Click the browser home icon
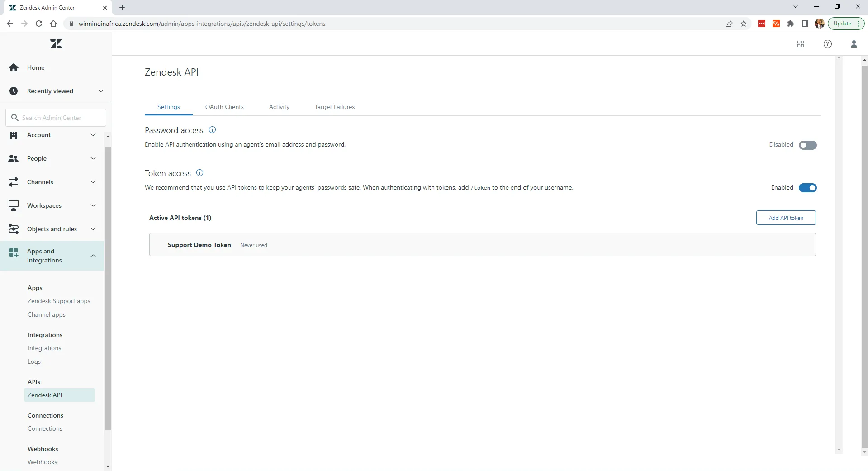The width and height of the screenshot is (868, 471). (x=53, y=24)
